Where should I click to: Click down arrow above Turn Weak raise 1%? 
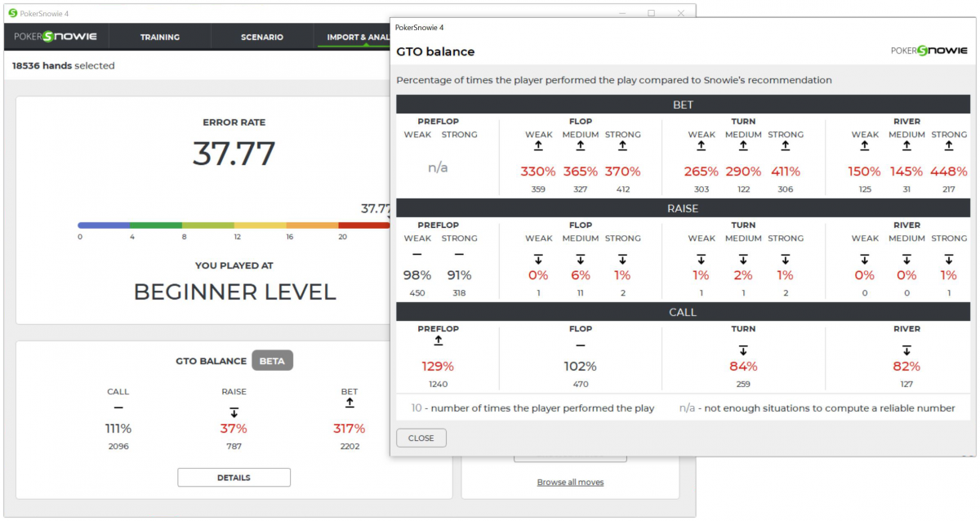click(x=701, y=258)
